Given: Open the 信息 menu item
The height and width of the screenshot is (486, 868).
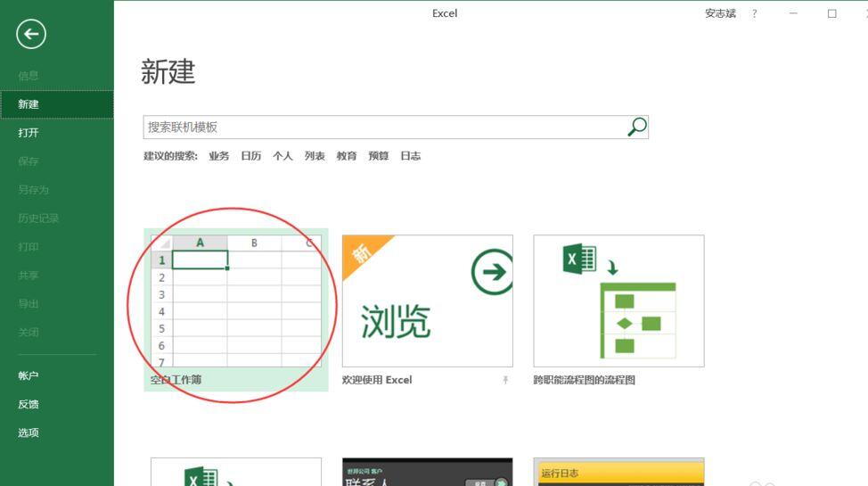Looking at the screenshot, I should [x=29, y=76].
